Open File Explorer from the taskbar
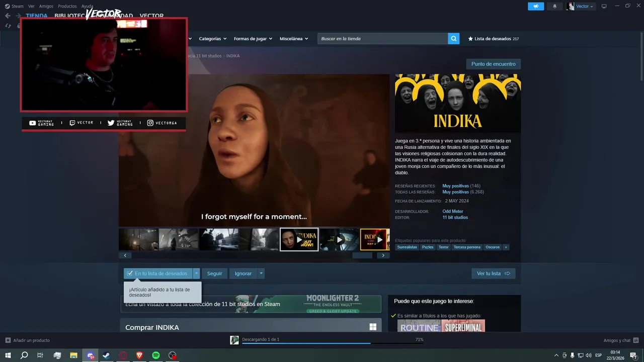Screen dimensions: 644x362 click(x=73, y=355)
